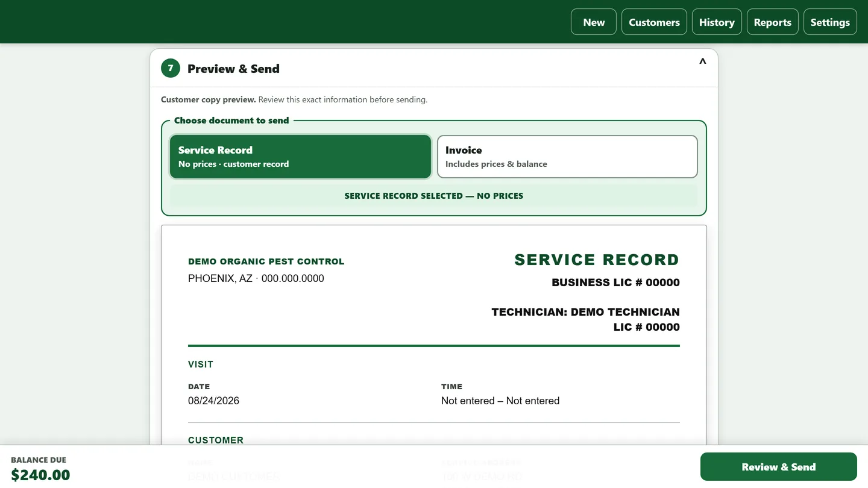This screenshot has height=488, width=868.
Task: Click the $240.00 balance due amount
Action: click(x=40, y=475)
